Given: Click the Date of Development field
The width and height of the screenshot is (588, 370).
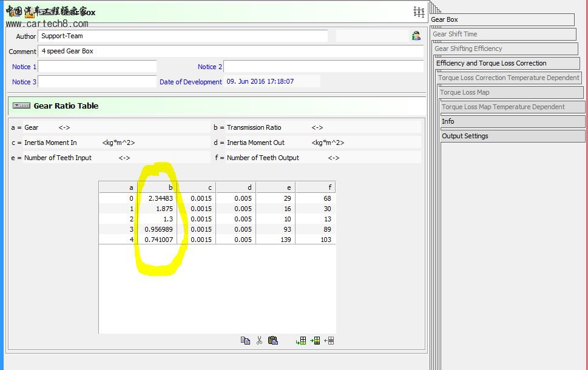Looking at the screenshot, I should pyautogui.click(x=272, y=81).
